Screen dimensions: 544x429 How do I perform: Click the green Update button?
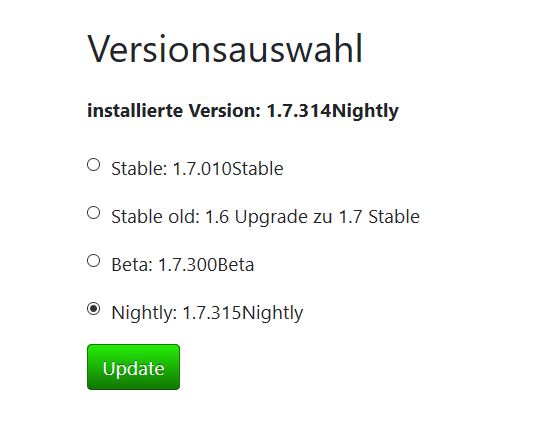pyautogui.click(x=133, y=367)
